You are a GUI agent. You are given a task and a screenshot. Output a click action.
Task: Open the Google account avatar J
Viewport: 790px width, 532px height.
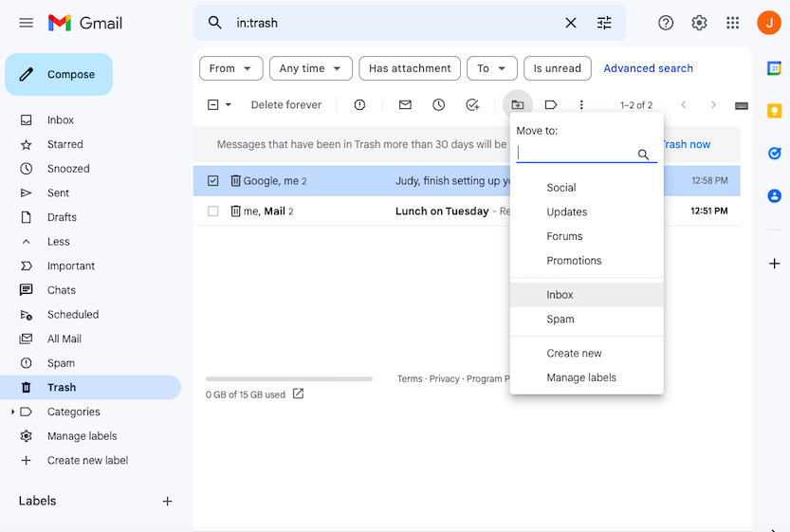[x=769, y=23]
